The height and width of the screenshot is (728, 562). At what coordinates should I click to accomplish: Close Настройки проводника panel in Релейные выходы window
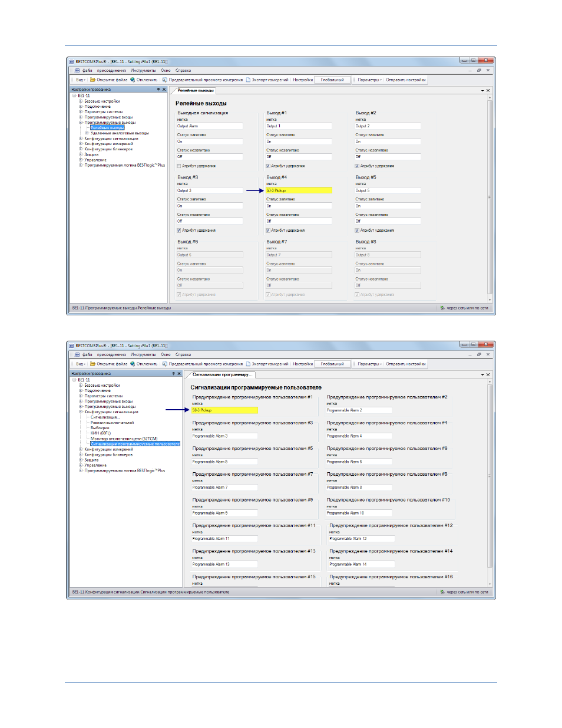pyautogui.click(x=164, y=90)
